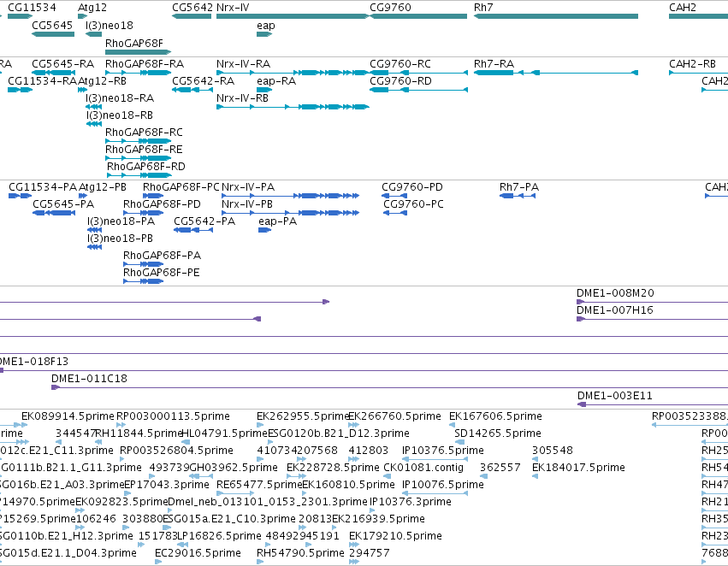Screen dimensions: 728x566
Task: Select the RhoGAP68F-PC protein feature
Action: (153, 196)
